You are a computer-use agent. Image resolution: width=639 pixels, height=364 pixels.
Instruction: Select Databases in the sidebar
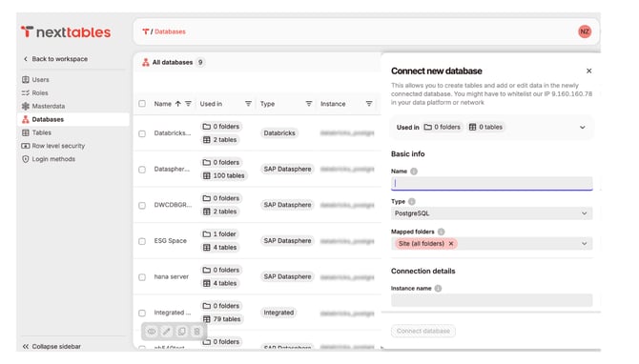point(73,119)
